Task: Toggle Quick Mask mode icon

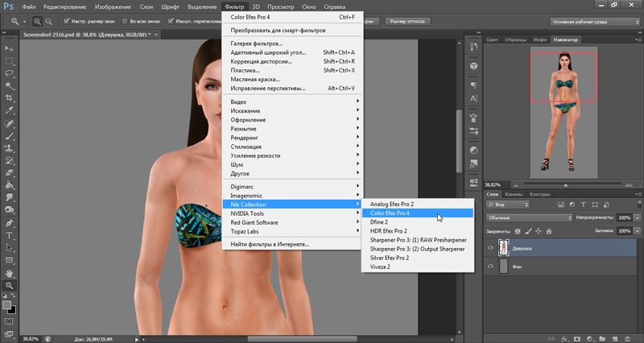Action: coord(9,321)
